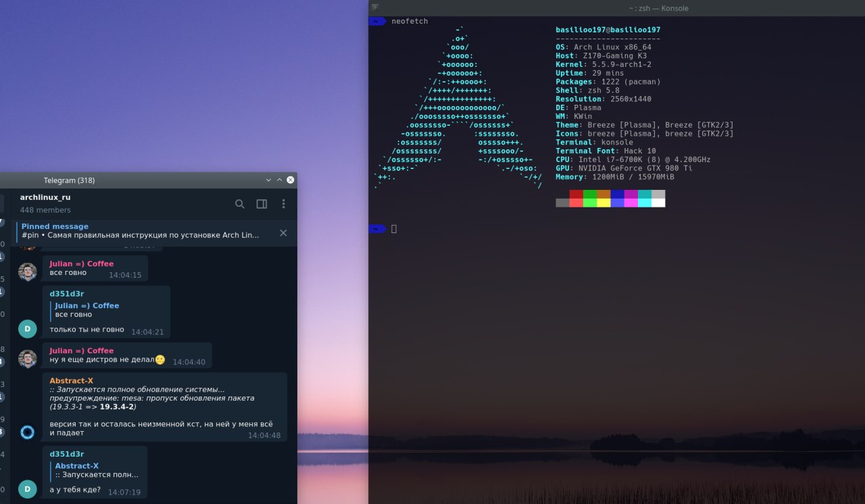Click the "DE: Plasma" line in Konsole

[x=578, y=107]
